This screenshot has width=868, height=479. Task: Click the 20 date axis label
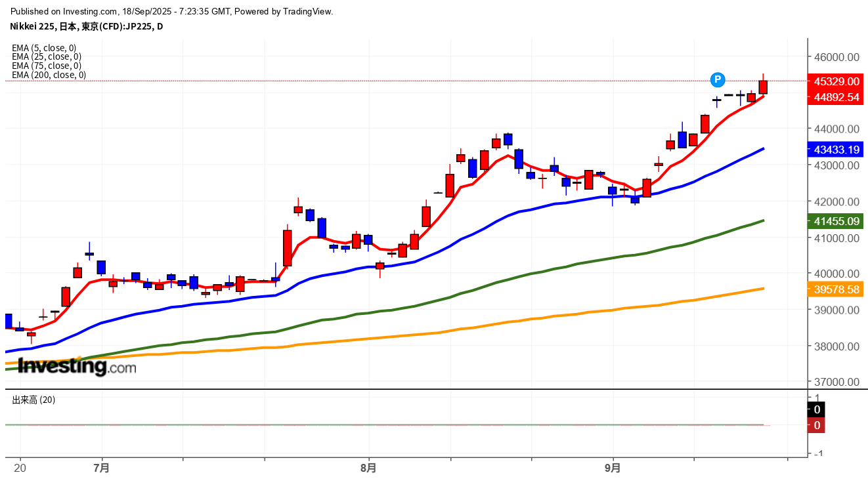point(20,468)
